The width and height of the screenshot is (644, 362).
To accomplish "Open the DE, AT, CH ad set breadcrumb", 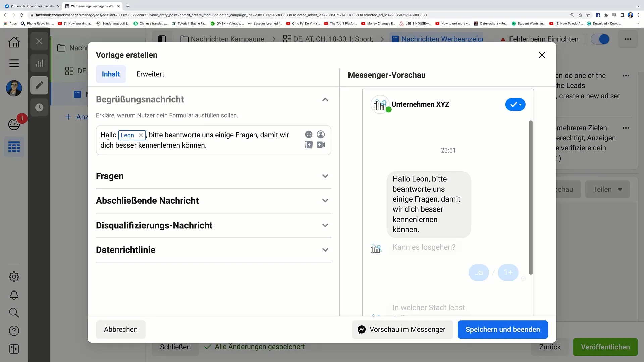I will [328, 39].
